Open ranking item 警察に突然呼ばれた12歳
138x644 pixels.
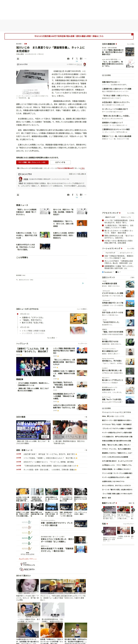tap(119, 237)
